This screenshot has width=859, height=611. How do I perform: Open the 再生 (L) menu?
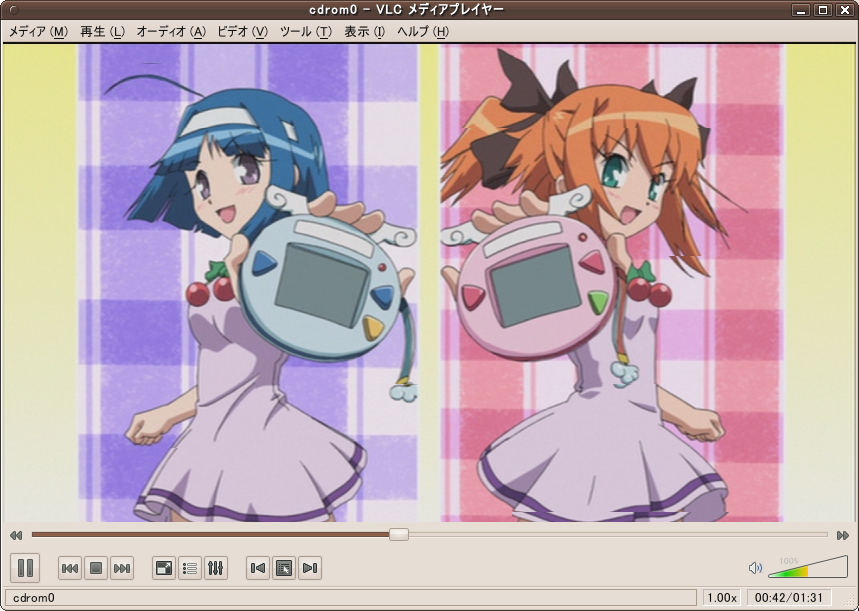tap(102, 32)
